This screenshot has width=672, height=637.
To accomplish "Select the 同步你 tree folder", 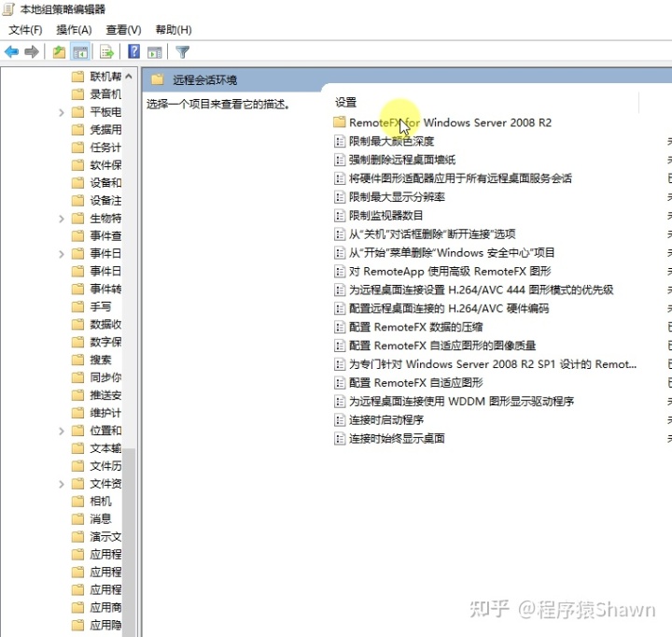I will click(x=96, y=377).
